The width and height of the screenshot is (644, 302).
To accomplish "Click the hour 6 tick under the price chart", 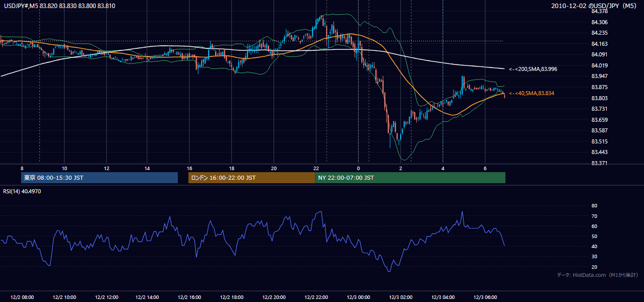I will (485, 168).
